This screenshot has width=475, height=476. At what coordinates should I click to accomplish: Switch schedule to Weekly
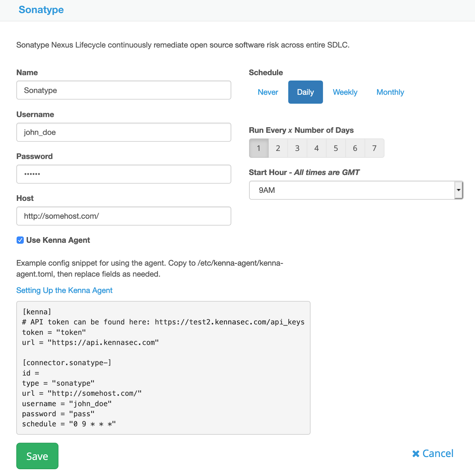[x=345, y=92]
